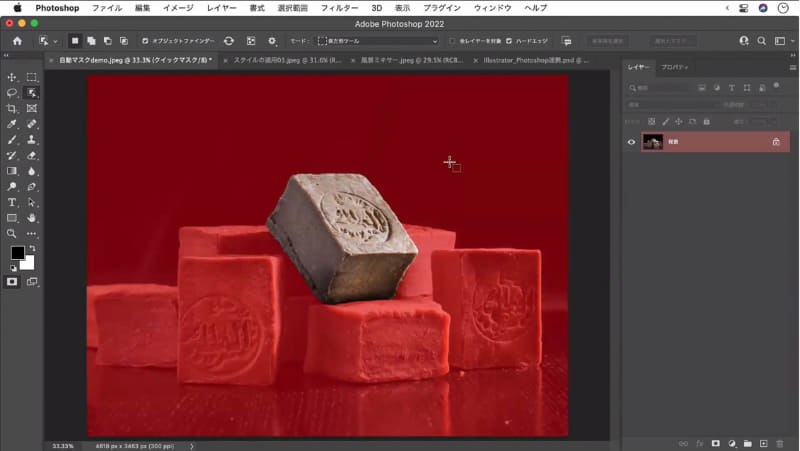Select the Move tool

[11, 77]
